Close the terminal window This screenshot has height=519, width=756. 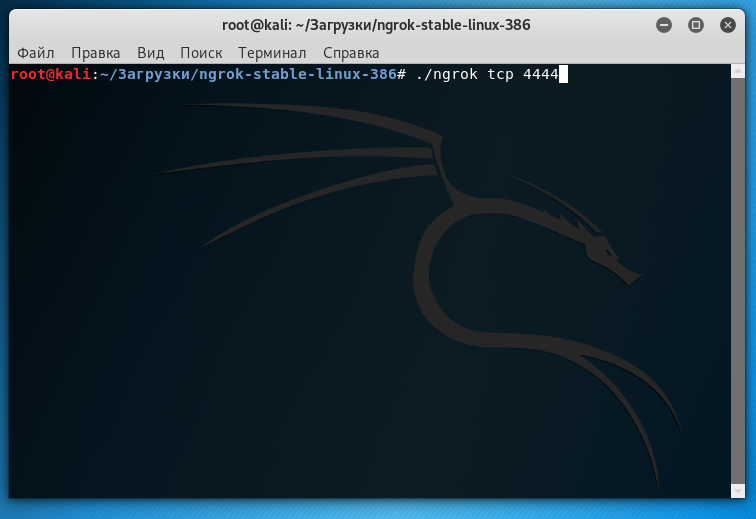point(727,24)
